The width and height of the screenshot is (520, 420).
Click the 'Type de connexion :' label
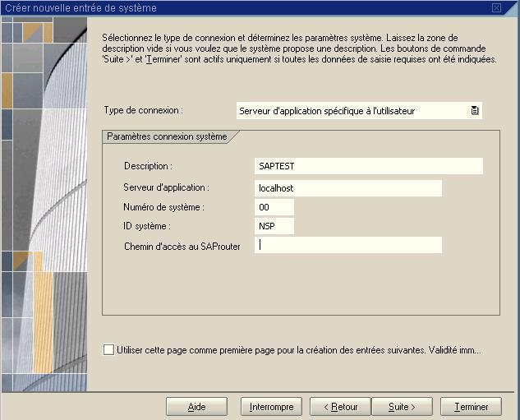(x=144, y=110)
